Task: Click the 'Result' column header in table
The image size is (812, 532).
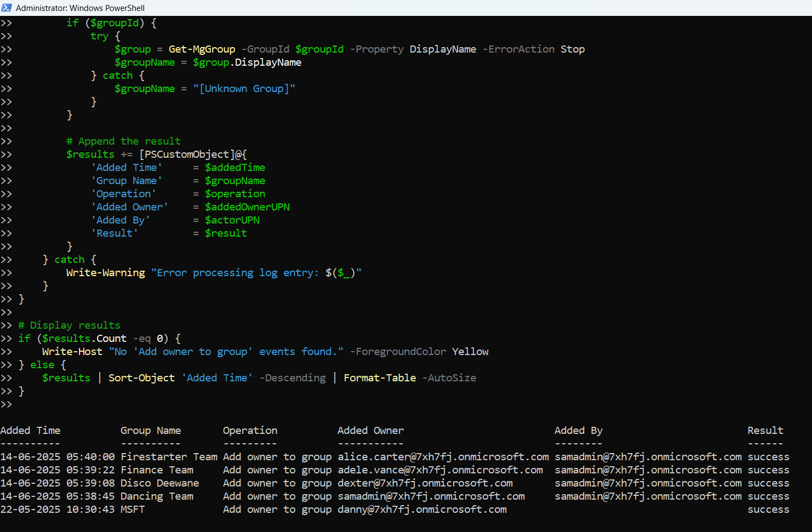Action: point(765,431)
